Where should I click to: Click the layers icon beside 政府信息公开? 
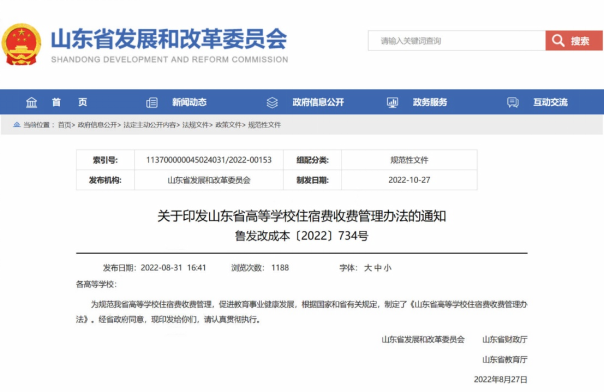click(272, 103)
